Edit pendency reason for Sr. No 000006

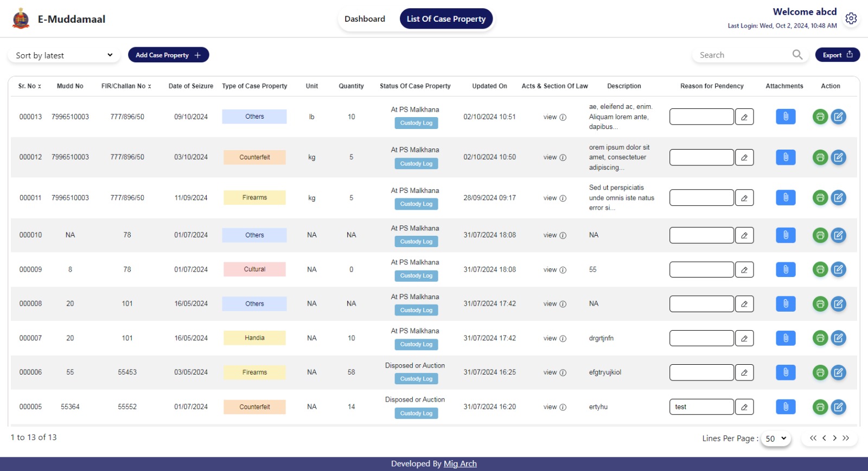click(x=744, y=372)
